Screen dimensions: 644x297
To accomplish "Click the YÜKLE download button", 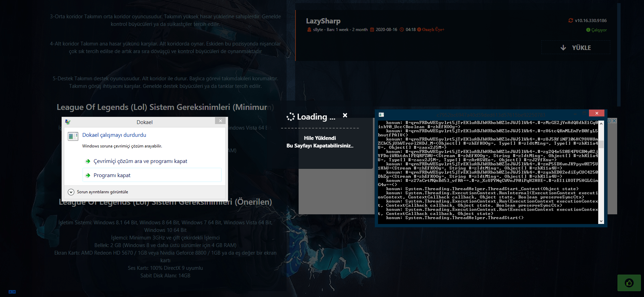I will pos(576,48).
